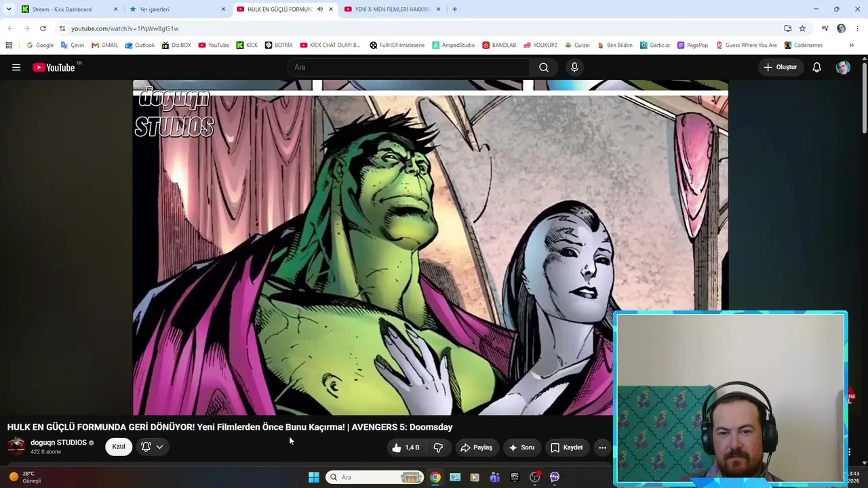Open the Gartic.io bookmark

click(x=654, y=45)
